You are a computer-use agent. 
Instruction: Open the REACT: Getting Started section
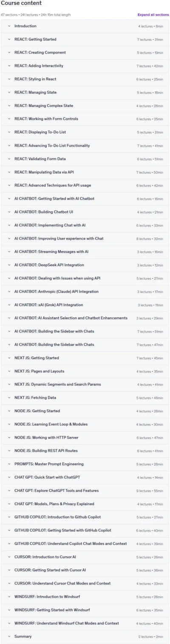point(85,40)
